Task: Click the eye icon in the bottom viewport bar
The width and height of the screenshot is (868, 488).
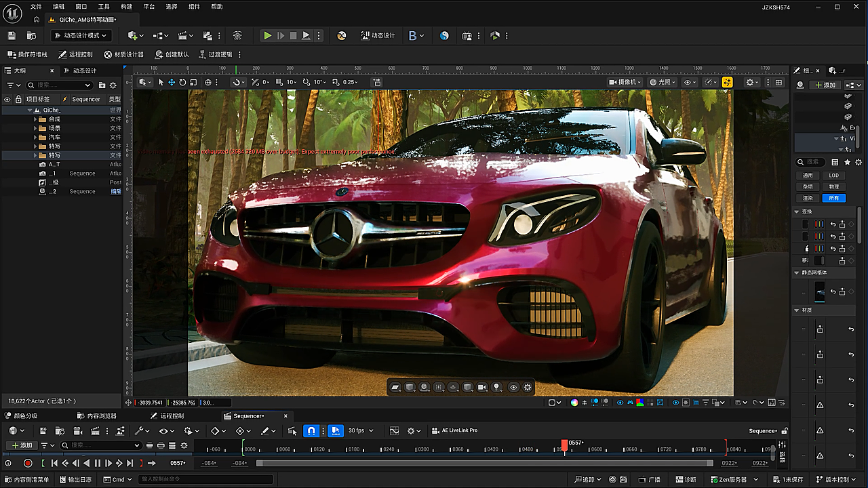Action: (x=513, y=387)
